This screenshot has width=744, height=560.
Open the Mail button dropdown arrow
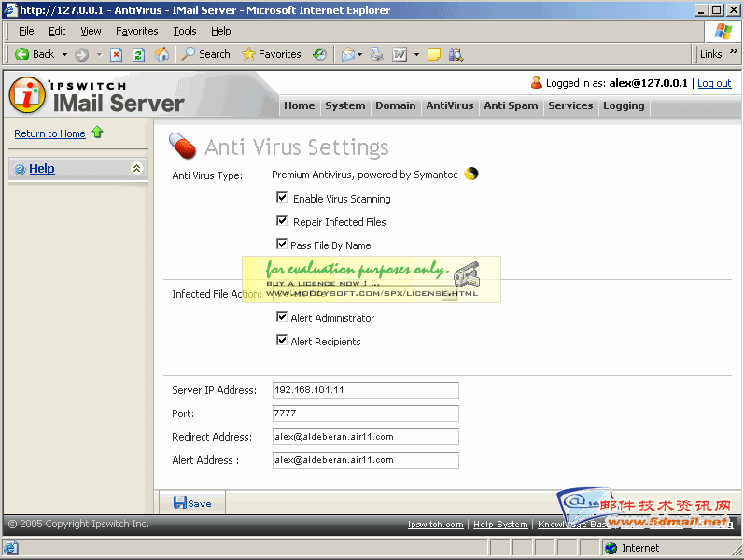coord(360,54)
